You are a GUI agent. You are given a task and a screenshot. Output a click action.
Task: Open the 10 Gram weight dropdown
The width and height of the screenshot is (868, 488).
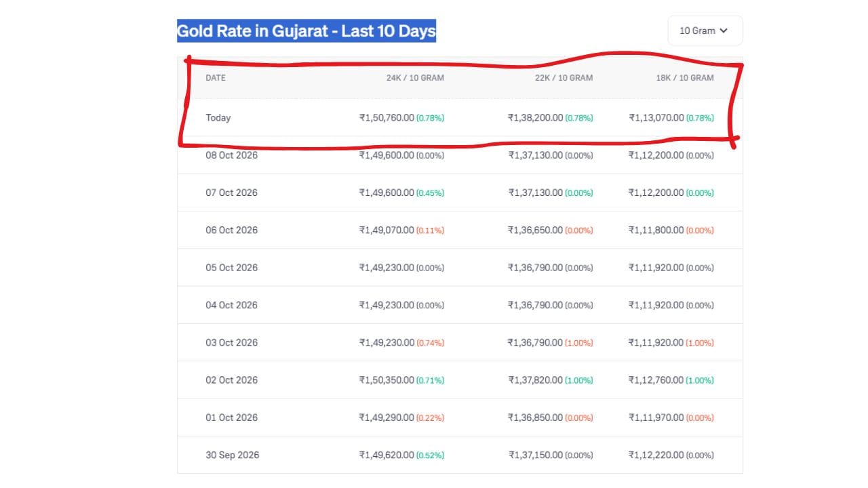tap(705, 30)
